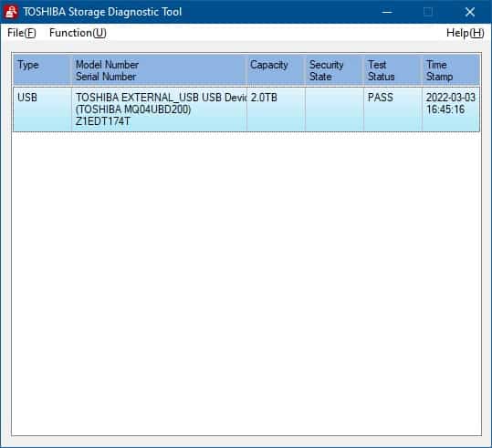The height and width of the screenshot is (448, 492).
Task: Open the File menu
Action: pyautogui.click(x=22, y=33)
